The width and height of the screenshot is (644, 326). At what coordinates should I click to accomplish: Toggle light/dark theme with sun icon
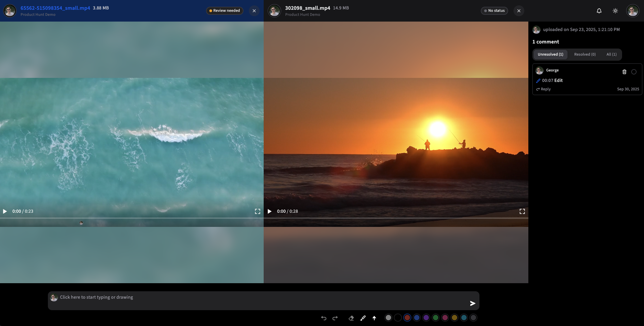(x=615, y=11)
